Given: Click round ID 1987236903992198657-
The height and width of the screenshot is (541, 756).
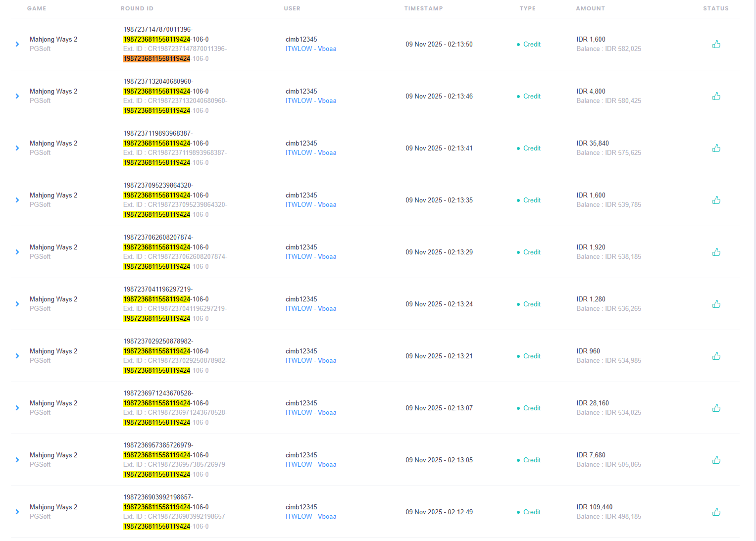Looking at the screenshot, I should click(x=158, y=497).
